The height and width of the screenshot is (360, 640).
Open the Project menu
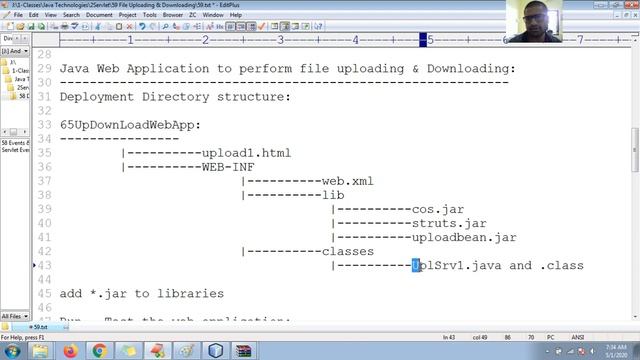(x=127, y=15)
